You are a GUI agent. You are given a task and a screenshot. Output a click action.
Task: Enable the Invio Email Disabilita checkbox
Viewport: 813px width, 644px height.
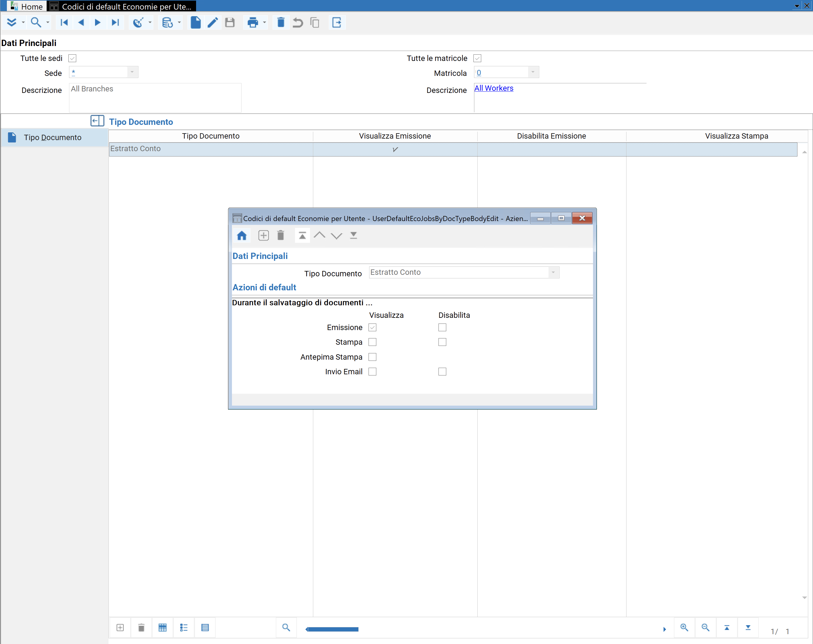442,372
